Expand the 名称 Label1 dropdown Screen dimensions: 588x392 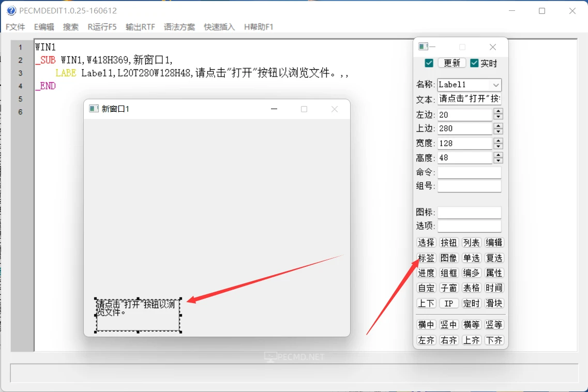tap(496, 85)
